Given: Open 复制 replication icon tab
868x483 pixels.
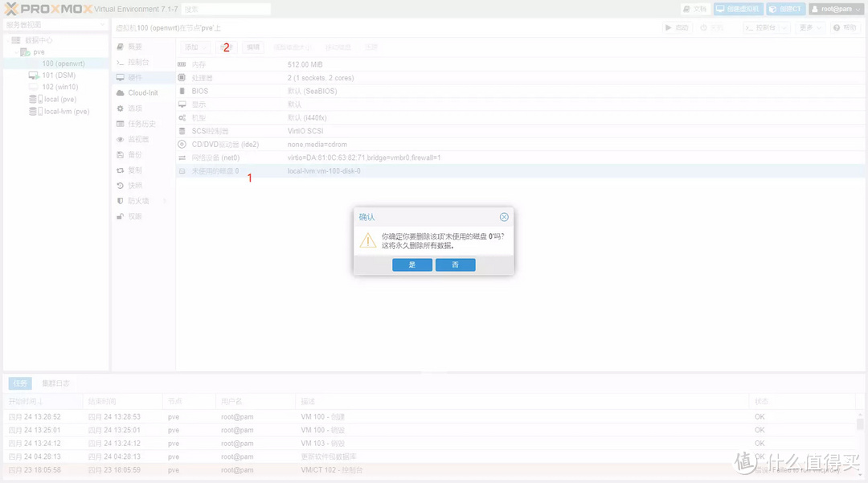Looking at the screenshot, I should (x=120, y=170).
